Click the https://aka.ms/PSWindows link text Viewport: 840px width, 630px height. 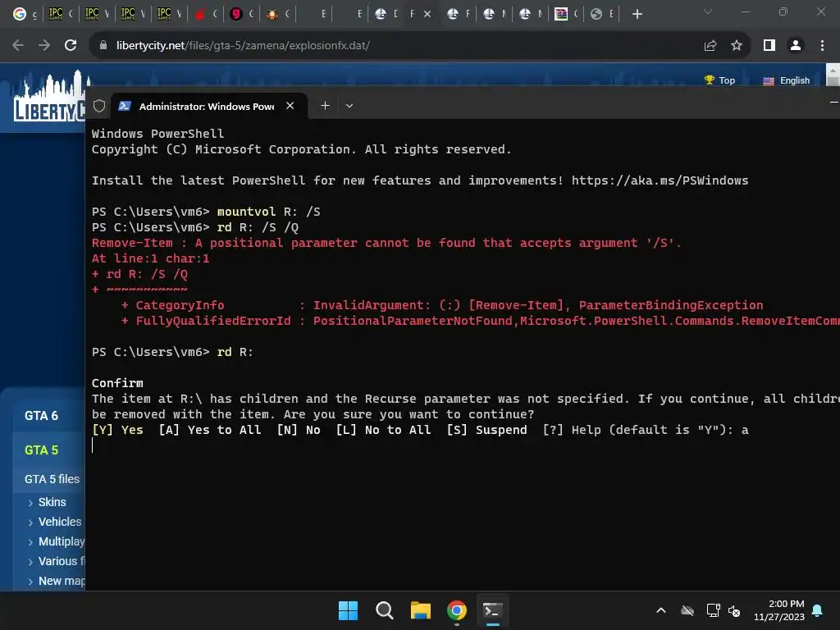pyautogui.click(x=660, y=180)
